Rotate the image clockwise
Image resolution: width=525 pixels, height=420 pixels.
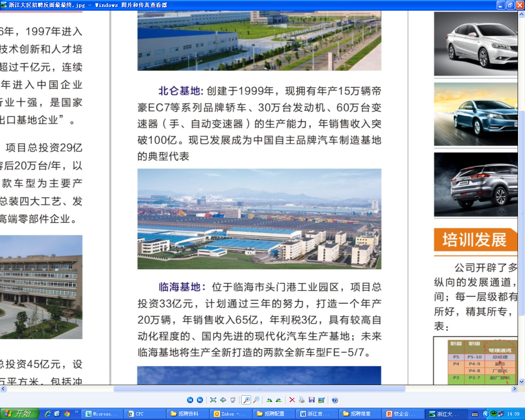[x=269, y=400]
